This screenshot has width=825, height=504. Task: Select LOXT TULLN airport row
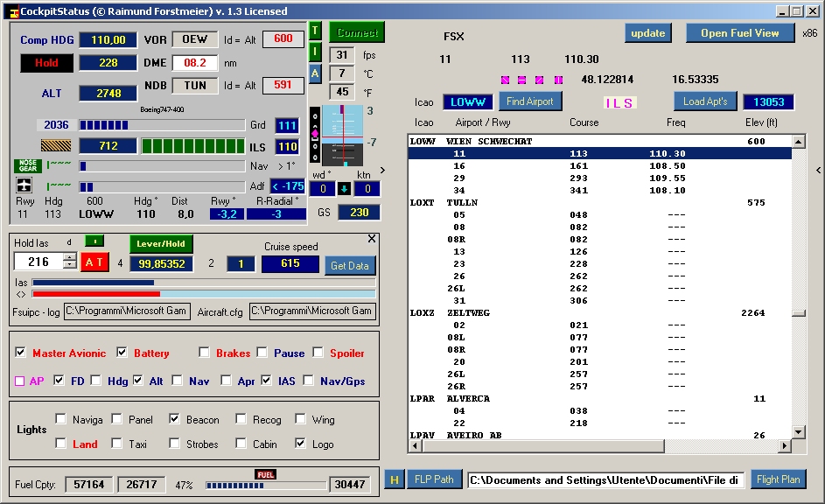(x=600, y=202)
